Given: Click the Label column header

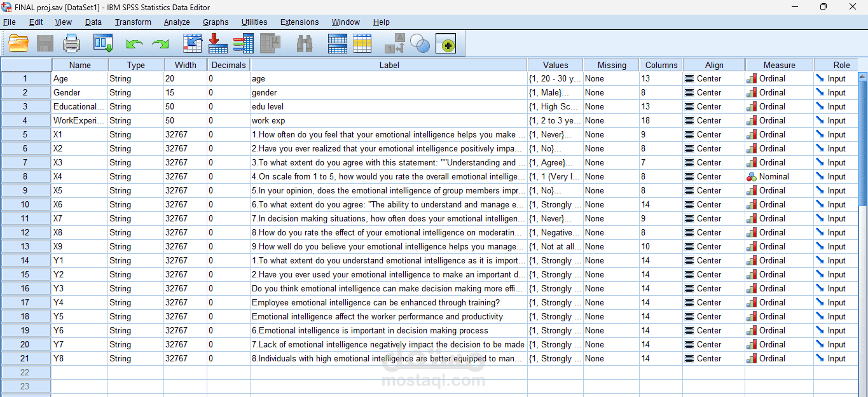Looking at the screenshot, I should 389,65.
